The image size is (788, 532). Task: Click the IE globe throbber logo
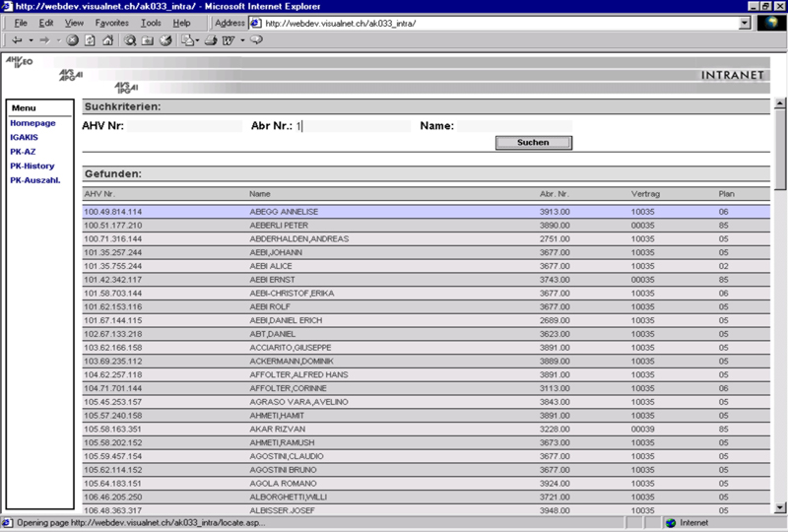[x=771, y=23]
